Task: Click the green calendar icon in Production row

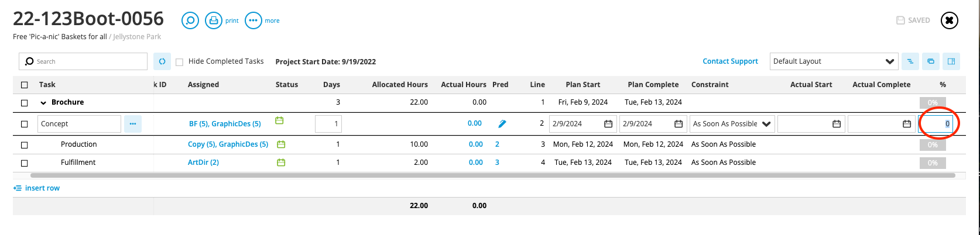Action: tap(281, 144)
